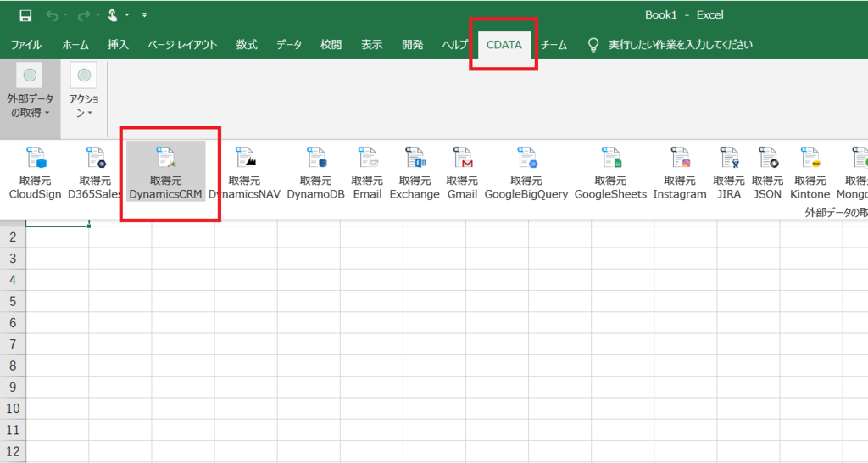Viewport: 868px width, 463px height.
Task: Open the チーム ribbon tab
Action: [554, 45]
